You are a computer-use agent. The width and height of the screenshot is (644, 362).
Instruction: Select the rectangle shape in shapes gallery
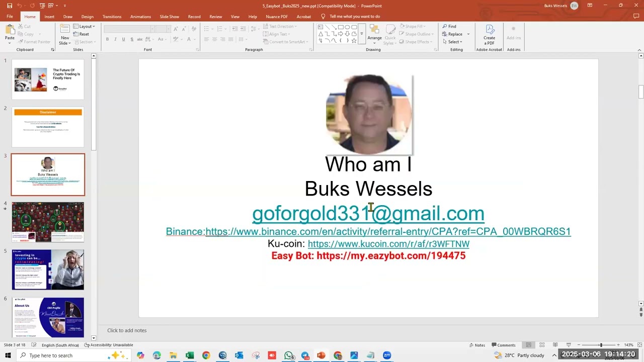tap(341, 27)
